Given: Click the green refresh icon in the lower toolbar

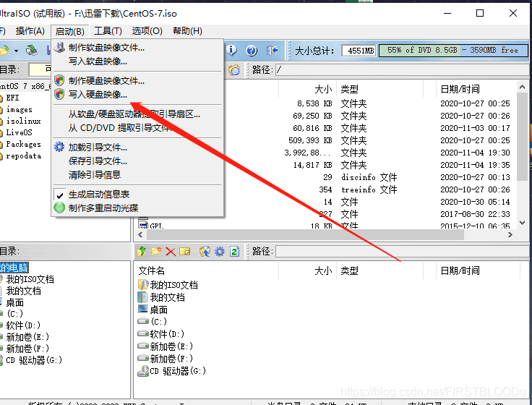Looking at the screenshot, I should coord(234,252).
